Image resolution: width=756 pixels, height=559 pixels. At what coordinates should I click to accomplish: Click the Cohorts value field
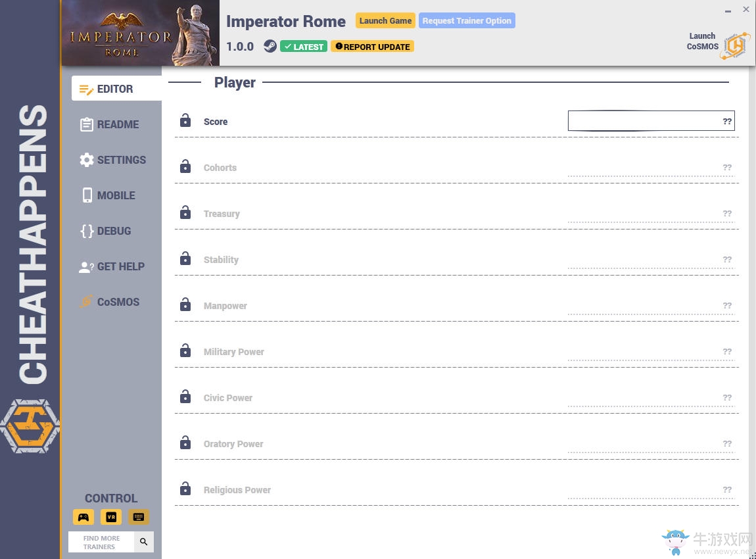[x=651, y=167]
